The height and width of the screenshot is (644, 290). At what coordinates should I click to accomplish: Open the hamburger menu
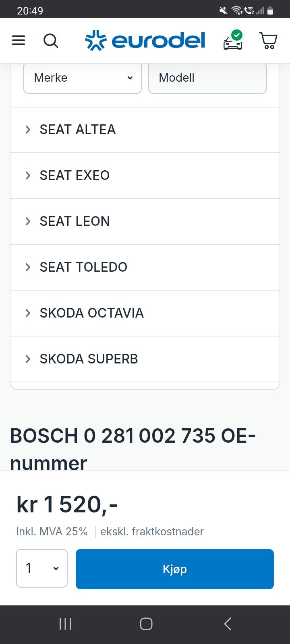(19, 41)
